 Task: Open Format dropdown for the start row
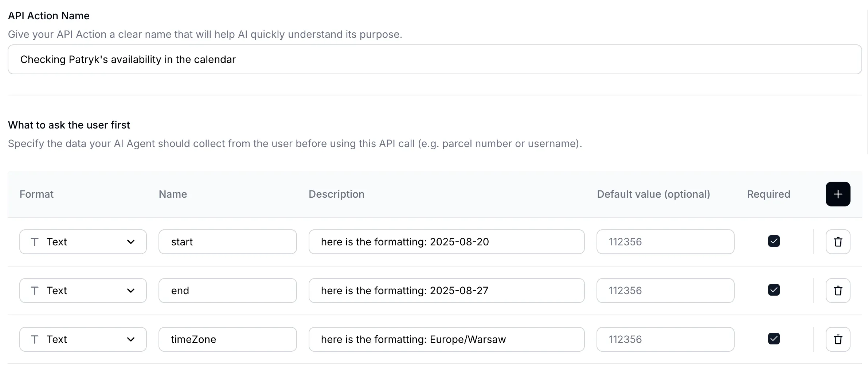click(x=83, y=242)
